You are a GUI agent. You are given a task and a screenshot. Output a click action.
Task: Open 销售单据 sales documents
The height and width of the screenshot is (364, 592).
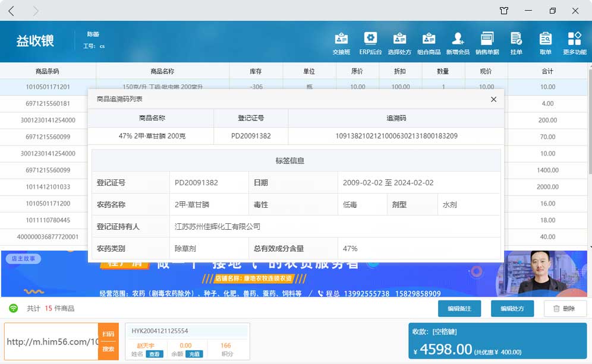click(487, 43)
